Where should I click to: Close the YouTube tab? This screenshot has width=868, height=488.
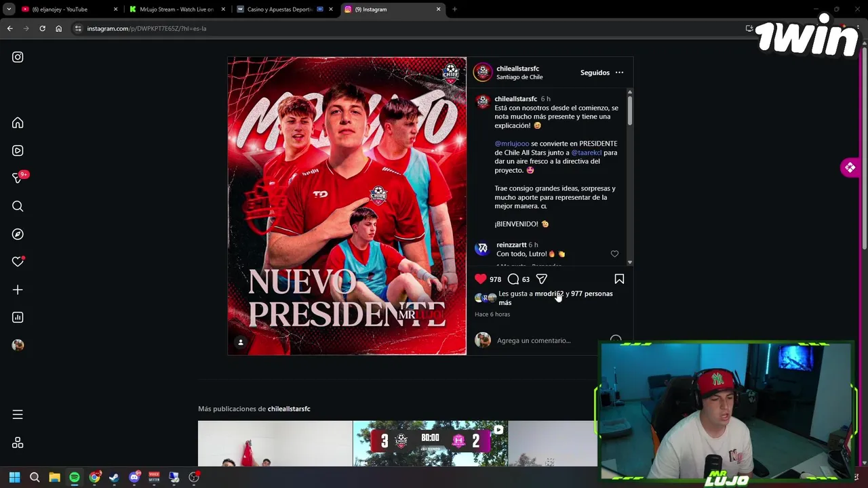(115, 9)
